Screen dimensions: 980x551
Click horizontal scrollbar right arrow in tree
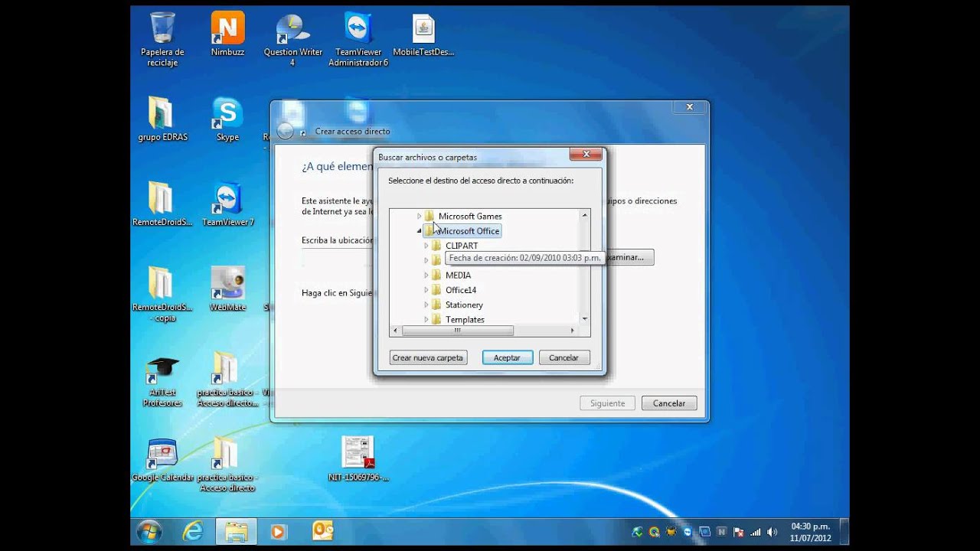(x=572, y=331)
